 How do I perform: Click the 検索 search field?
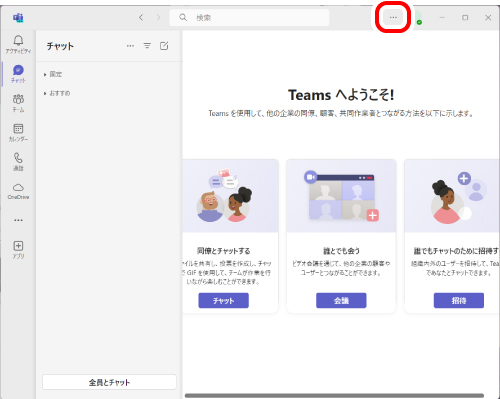click(x=249, y=17)
